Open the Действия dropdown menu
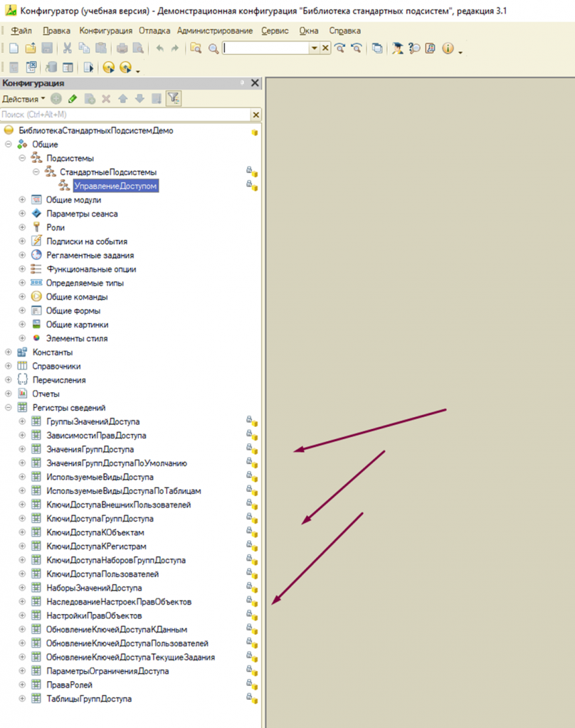The width and height of the screenshot is (575, 728). [x=23, y=99]
